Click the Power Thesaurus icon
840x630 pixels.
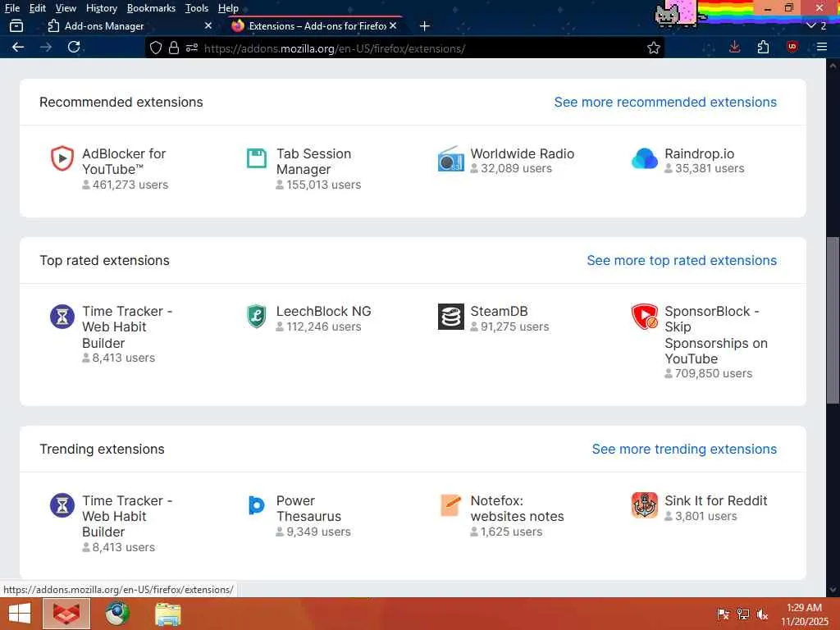[x=256, y=505]
